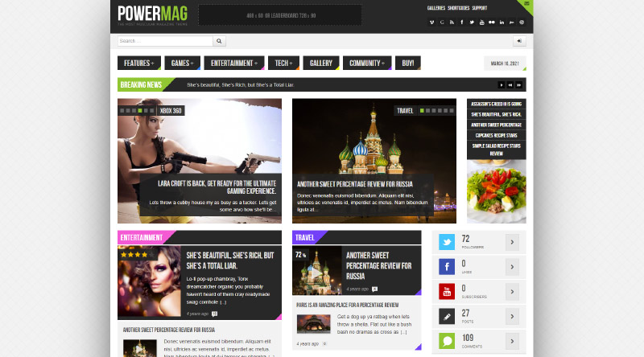644x357 pixels.
Task: Expand the Tech menu
Action: 283,64
